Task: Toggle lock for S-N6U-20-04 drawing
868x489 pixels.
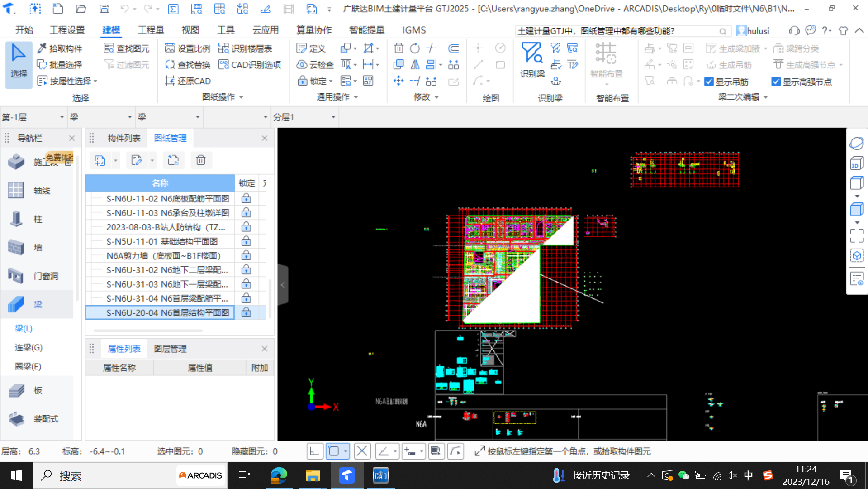Action: click(246, 313)
